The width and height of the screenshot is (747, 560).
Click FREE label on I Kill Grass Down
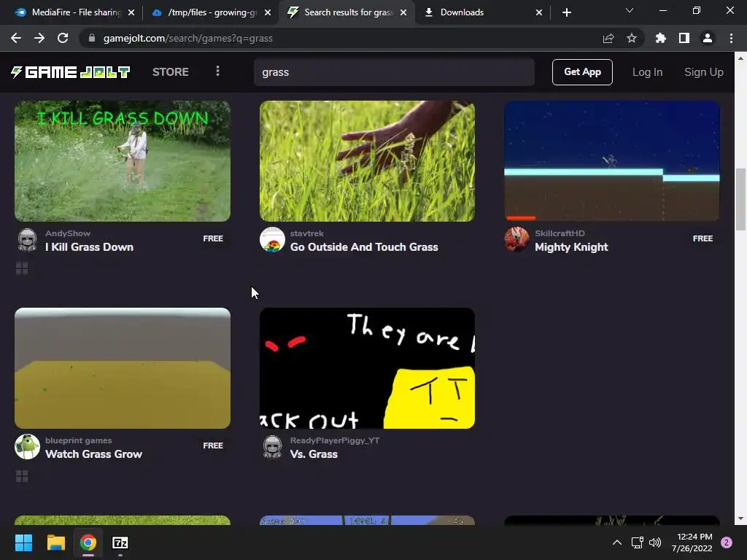click(213, 238)
